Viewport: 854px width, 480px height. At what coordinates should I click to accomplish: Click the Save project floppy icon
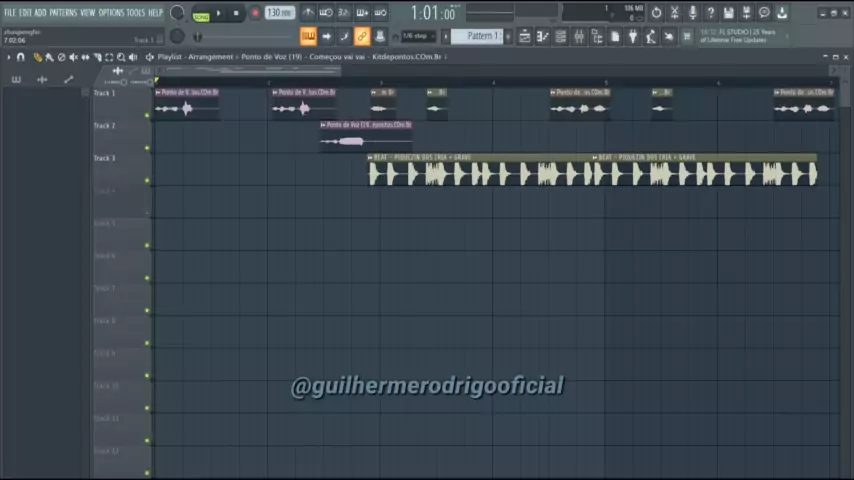click(728, 13)
